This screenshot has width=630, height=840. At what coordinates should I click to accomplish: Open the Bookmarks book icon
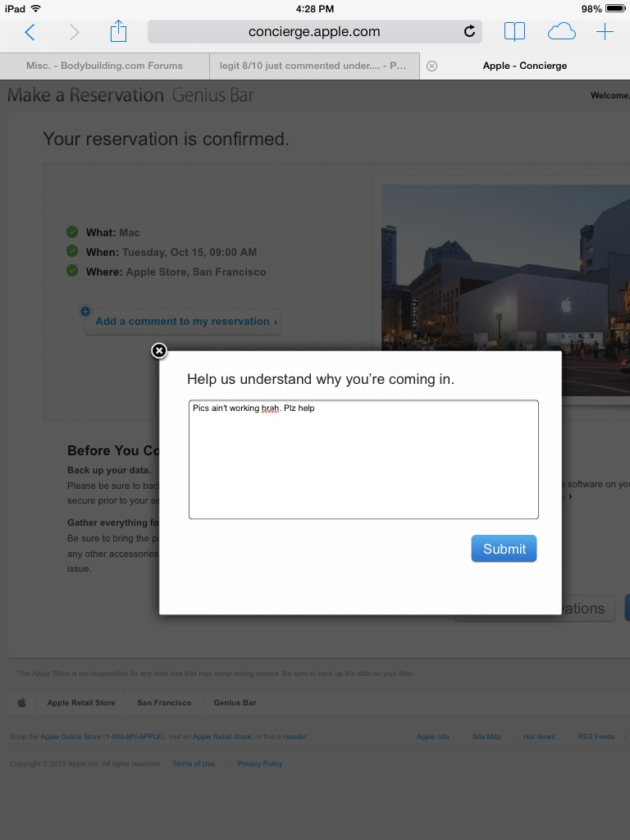click(514, 32)
